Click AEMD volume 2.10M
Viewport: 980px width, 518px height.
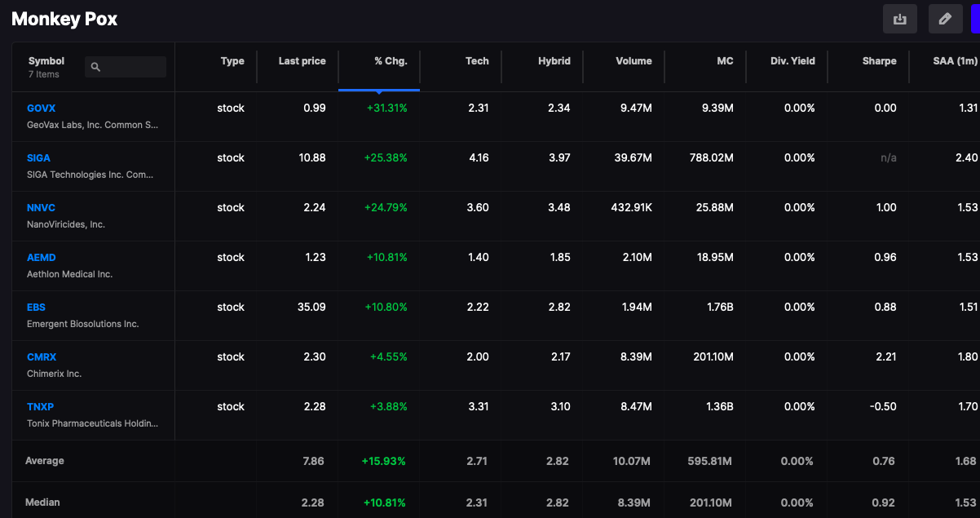636,258
